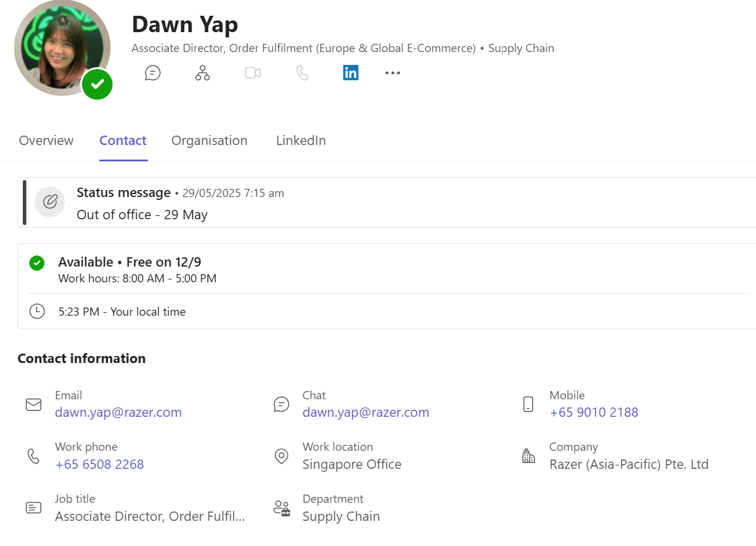Open the more options ellipsis menu
This screenshot has height=546, width=756.
(x=393, y=73)
